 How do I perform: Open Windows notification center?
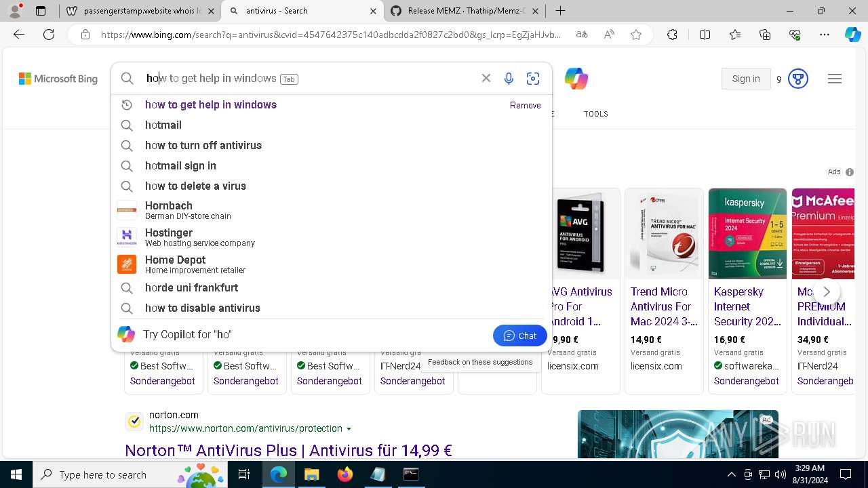tap(846, 474)
